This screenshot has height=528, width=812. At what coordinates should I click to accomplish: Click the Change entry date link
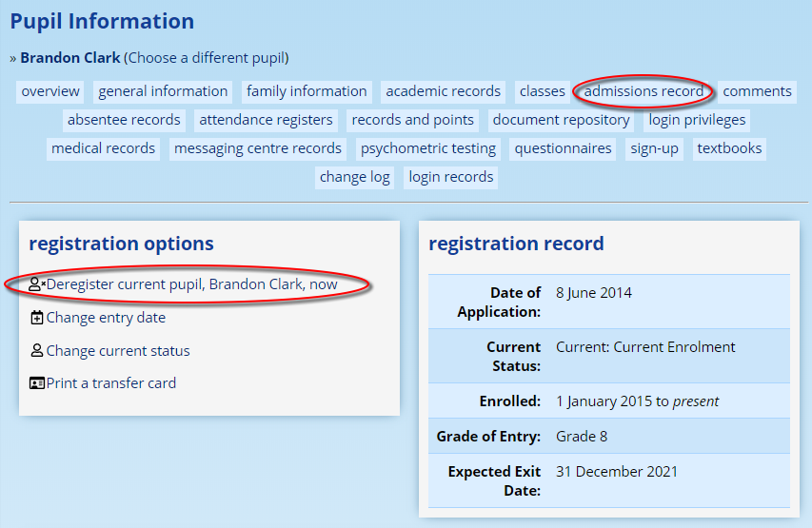pos(106,318)
